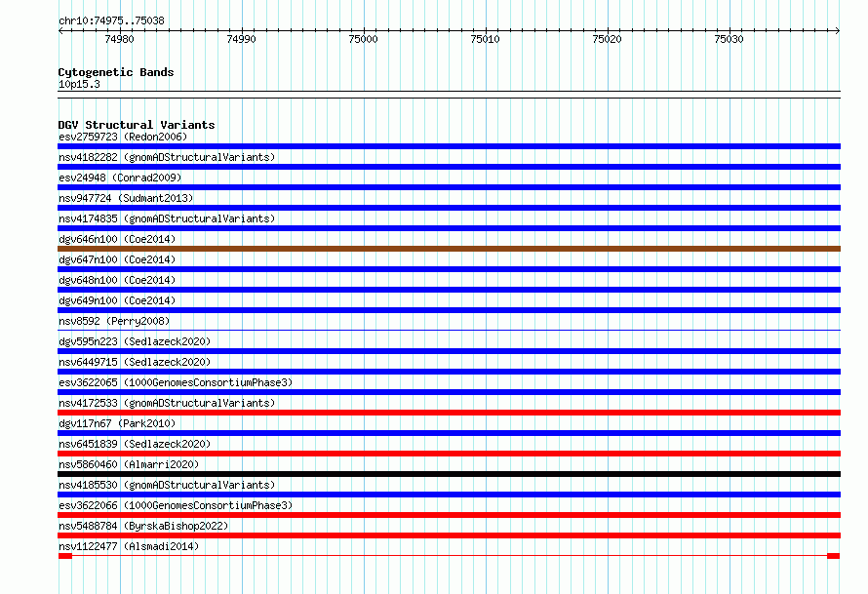
Task: Select left red block of nsv1122477
Action: point(65,556)
